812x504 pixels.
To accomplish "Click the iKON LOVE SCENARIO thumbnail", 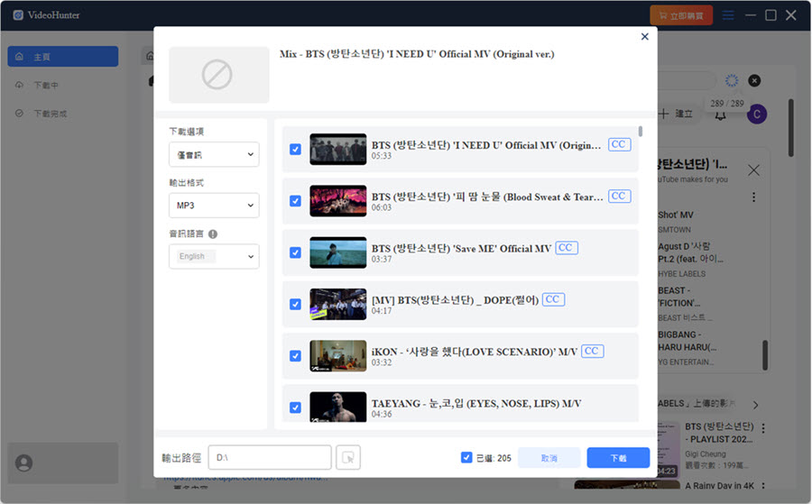I will click(337, 356).
